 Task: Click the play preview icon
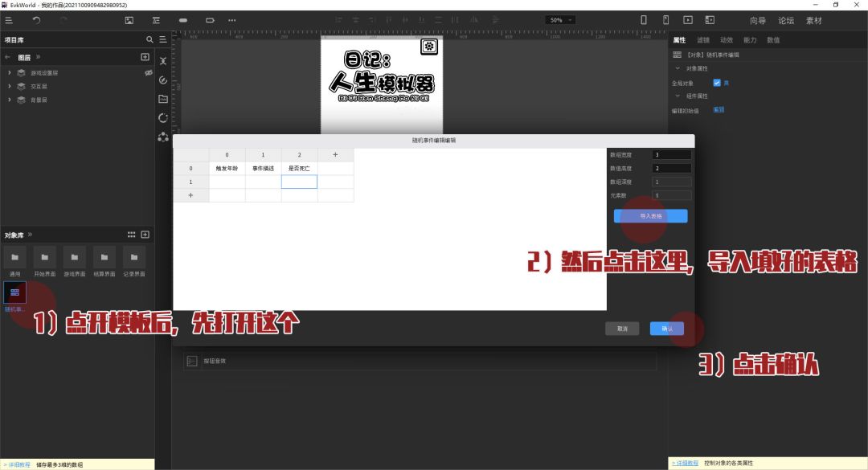(687, 20)
